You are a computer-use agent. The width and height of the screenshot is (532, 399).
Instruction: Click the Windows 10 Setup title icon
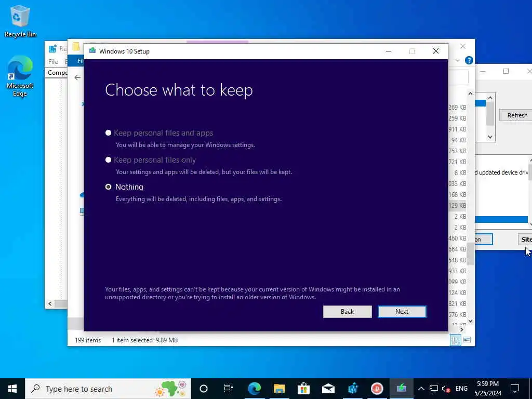coord(92,51)
